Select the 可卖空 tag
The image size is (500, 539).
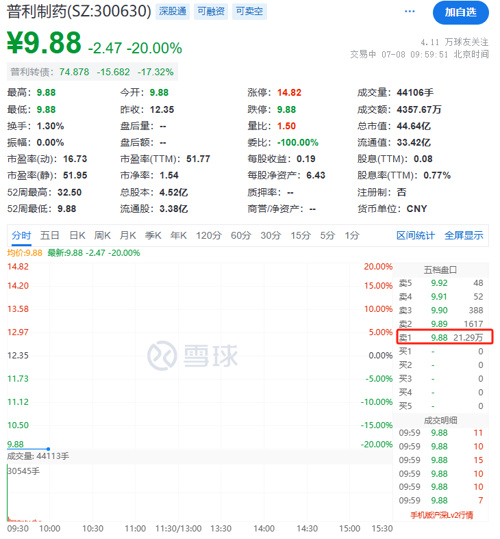pyautogui.click(x=249, y=12)
